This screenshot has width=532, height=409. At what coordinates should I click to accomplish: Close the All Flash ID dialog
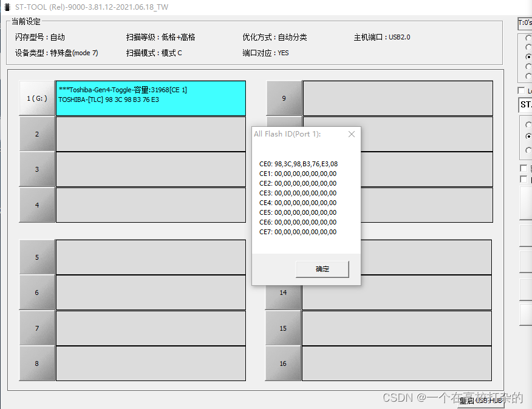(352, 134)
